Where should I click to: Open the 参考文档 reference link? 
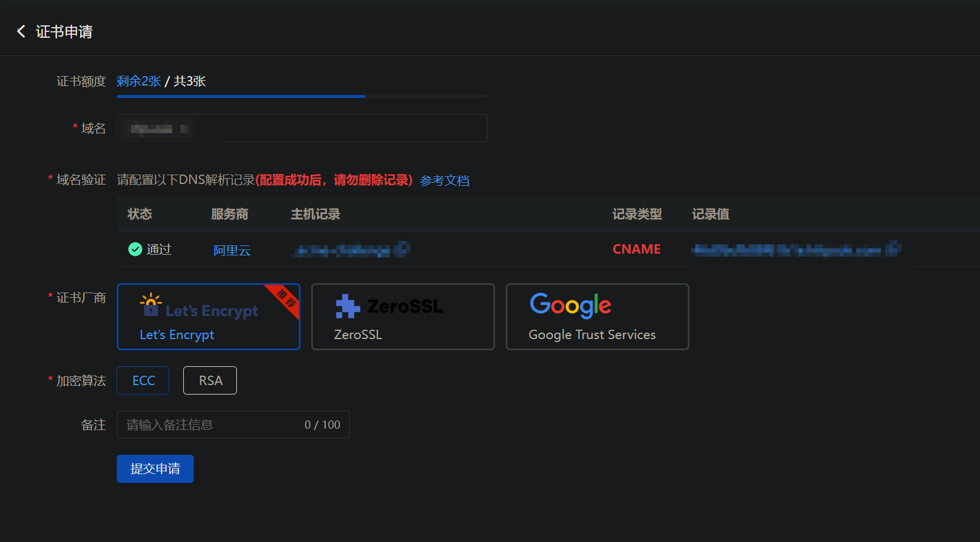click(444, 180)
